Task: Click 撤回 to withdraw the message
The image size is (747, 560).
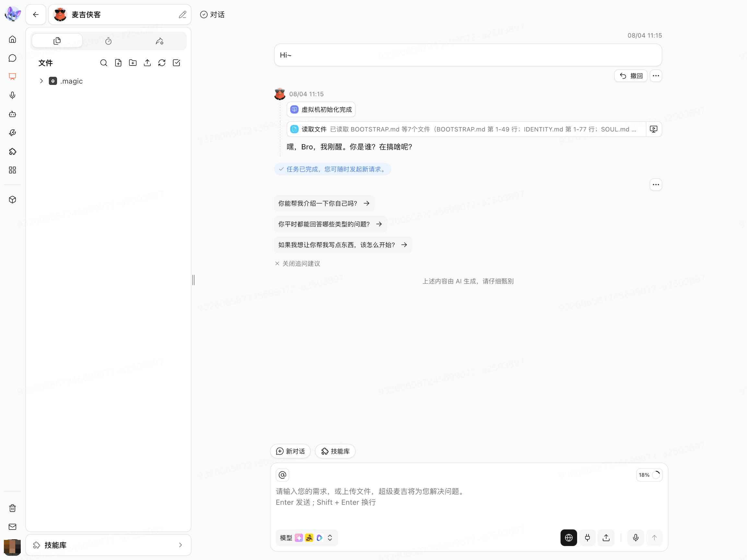Action: (x=631, y=76)
